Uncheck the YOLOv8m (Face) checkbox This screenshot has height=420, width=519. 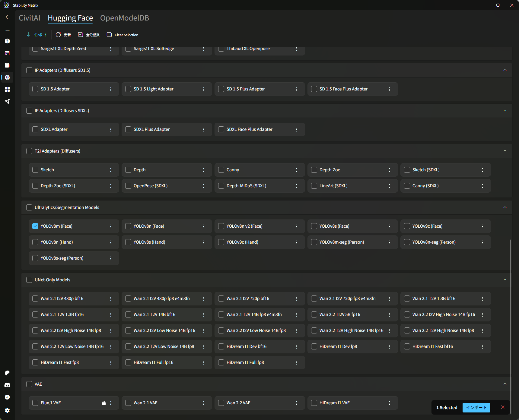click(x=35, y=226)
